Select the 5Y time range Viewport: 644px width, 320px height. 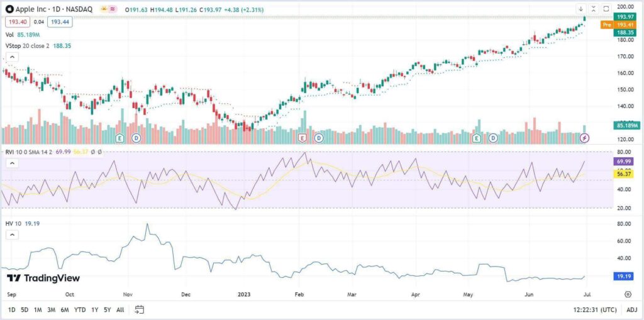(108, 310)
